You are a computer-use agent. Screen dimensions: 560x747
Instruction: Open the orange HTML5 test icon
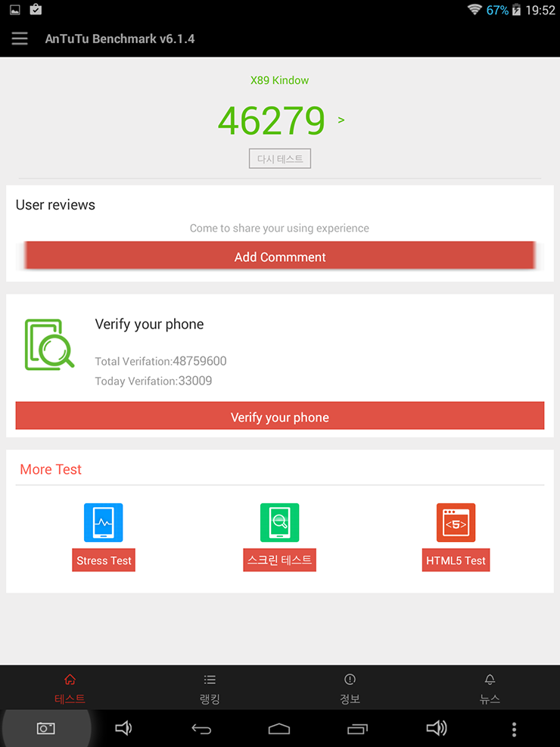(x=456, y=523)
